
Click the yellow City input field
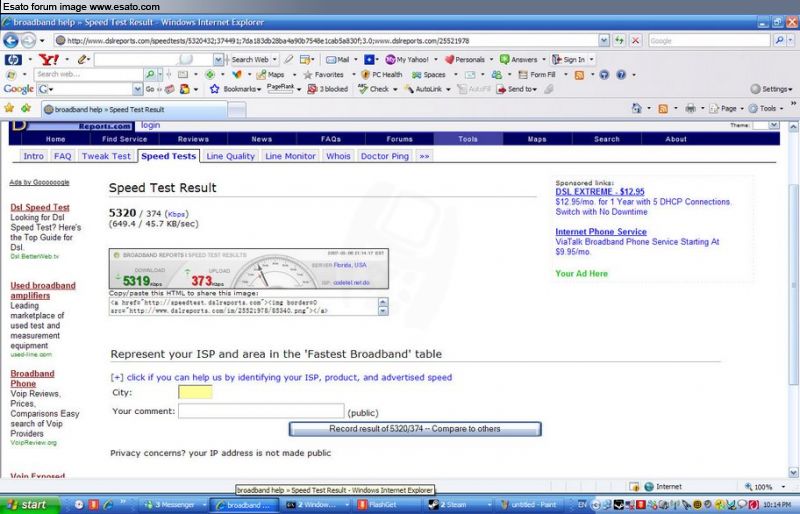click(195, 392)
